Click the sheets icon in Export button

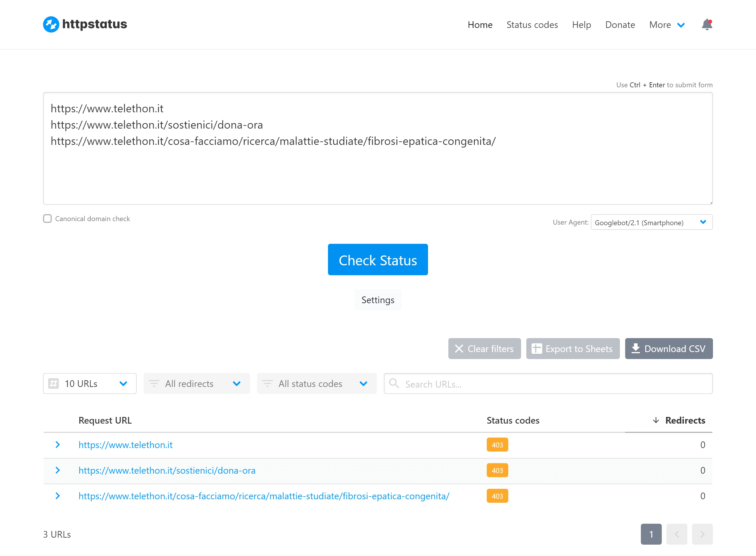coord(536,348)
